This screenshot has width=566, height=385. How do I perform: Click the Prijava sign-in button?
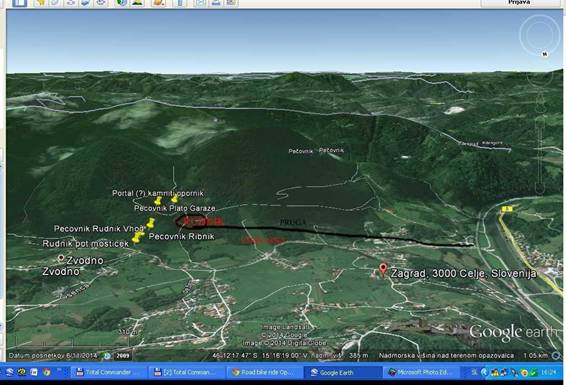519,3
